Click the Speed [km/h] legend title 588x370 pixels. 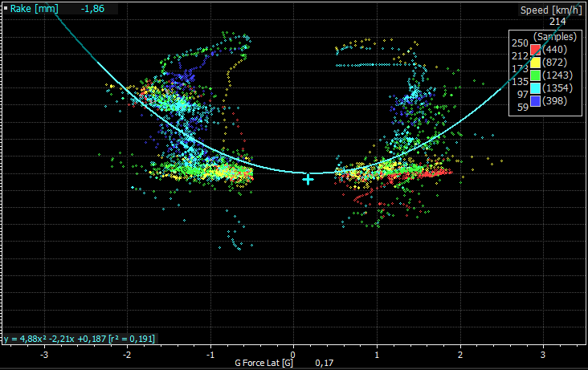[x=551, y=10]
